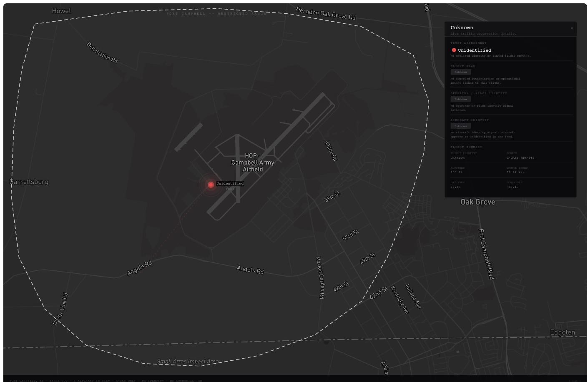Click 'Angels Rd' label left of On the Line Rd
Image resolution: width=588 pixels, height=382 pixels.
coord(139,268)
